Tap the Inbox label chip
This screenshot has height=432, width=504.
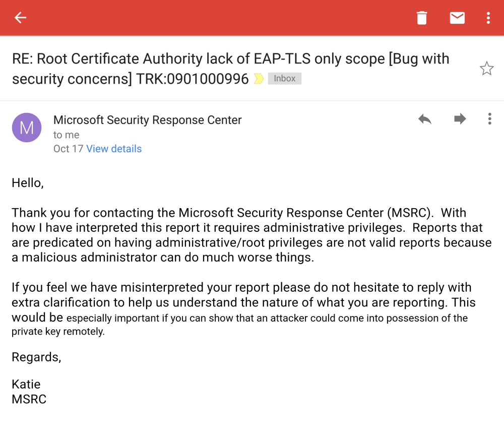tap(285, 79)
